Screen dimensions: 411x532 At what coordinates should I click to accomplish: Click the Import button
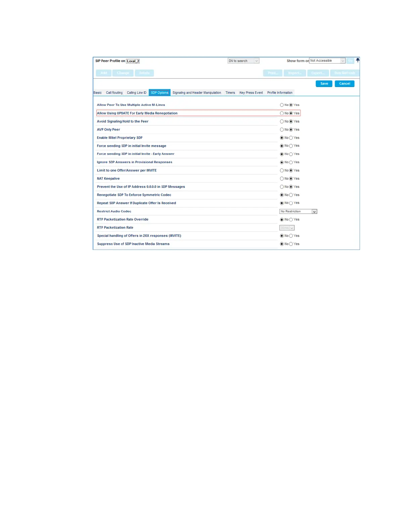point(295,73)
